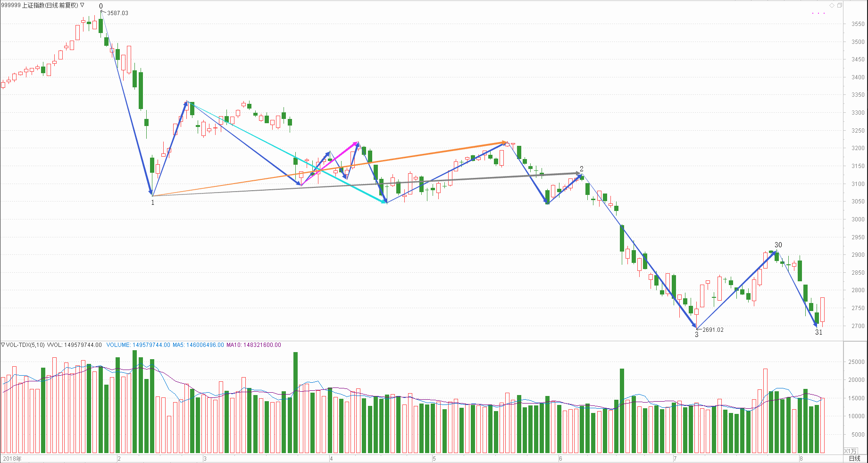Viewport: 868px width, 463px height.
Task: Click the 日线 period button
Action: [x=854, y=458]
